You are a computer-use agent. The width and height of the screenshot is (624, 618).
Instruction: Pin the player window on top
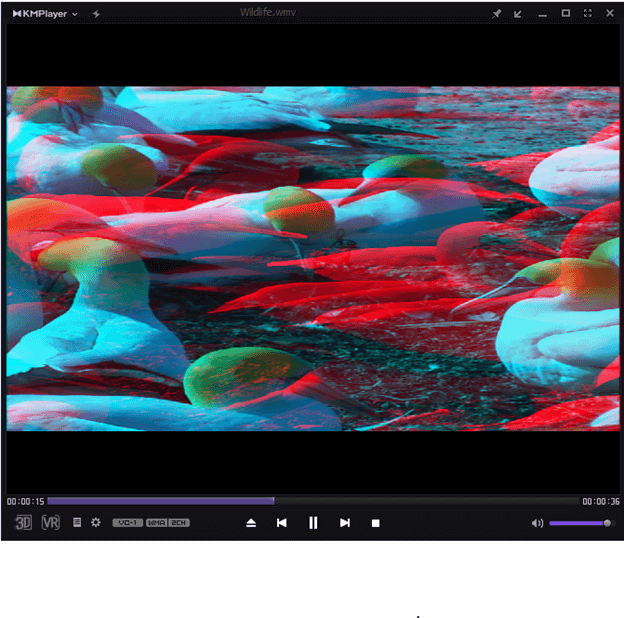(497, 14)
